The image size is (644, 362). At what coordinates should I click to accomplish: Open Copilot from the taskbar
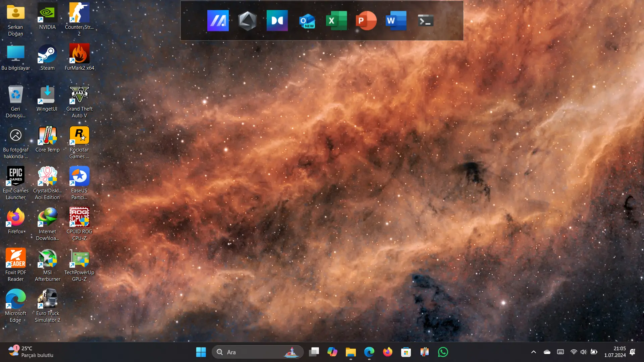(332, 352)
